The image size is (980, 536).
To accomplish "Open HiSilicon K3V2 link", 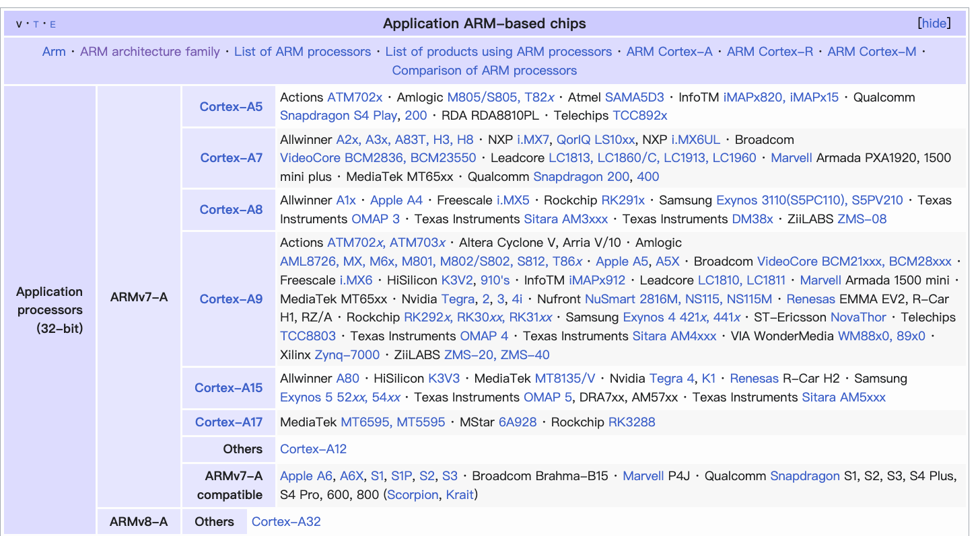I will (x=458, y=280).
